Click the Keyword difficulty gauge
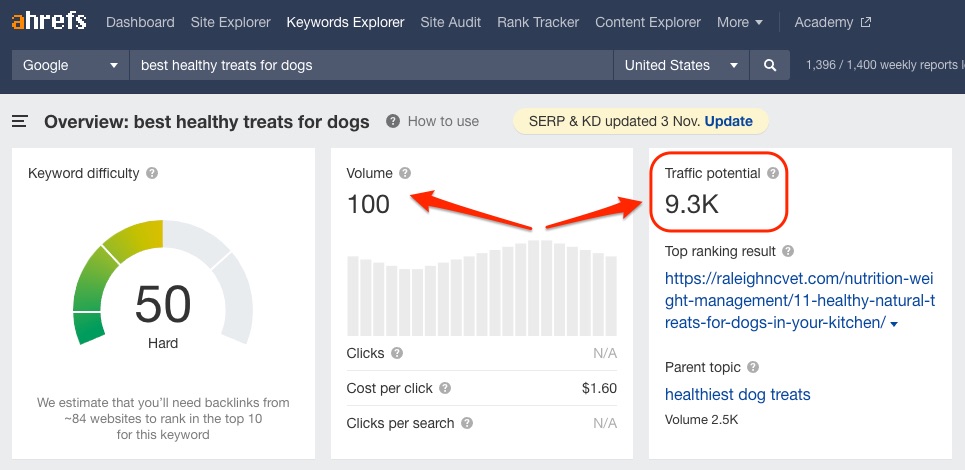This screenshot has width=965, height=470. 163,283
